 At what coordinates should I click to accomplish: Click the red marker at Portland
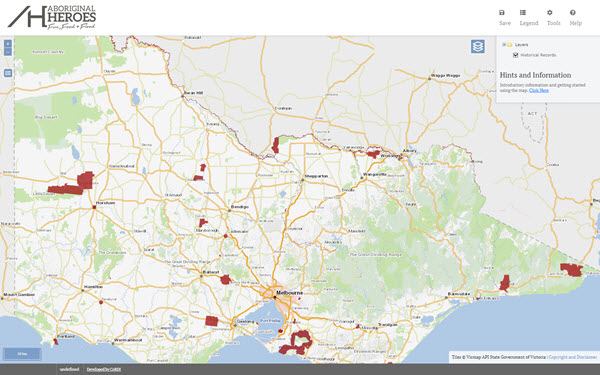pos(56,341)
